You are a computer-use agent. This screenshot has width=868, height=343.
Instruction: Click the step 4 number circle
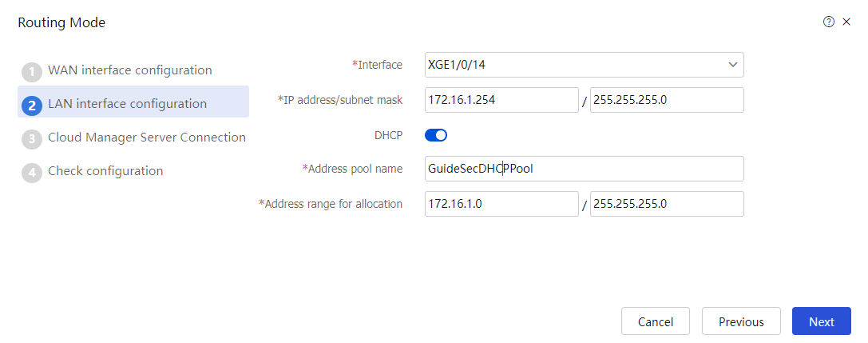[x=32, y=173]
